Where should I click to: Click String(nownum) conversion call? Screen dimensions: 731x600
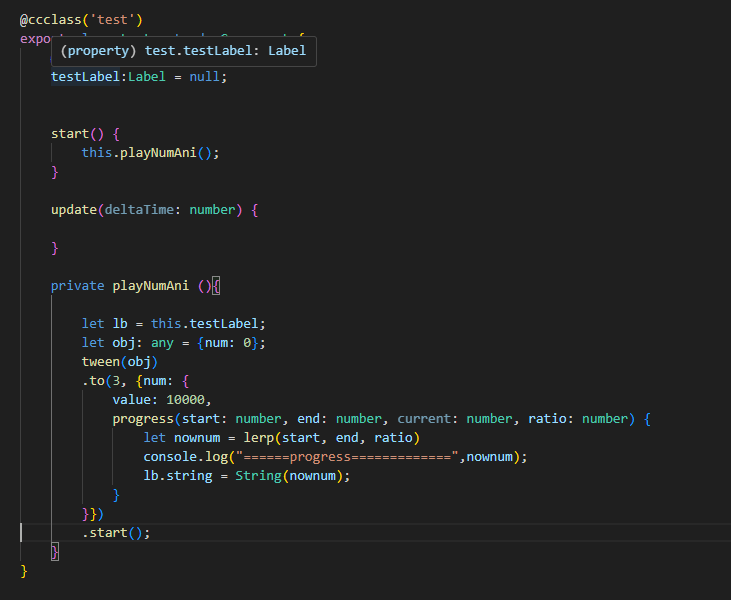pyautogui.click(x=289, y=476)
